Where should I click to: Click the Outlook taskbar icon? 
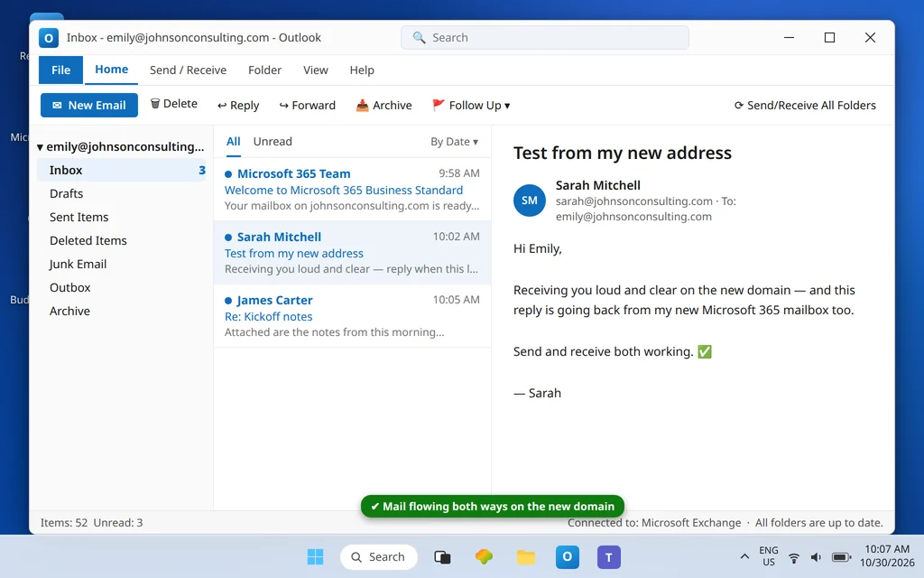tap(567, 556)
